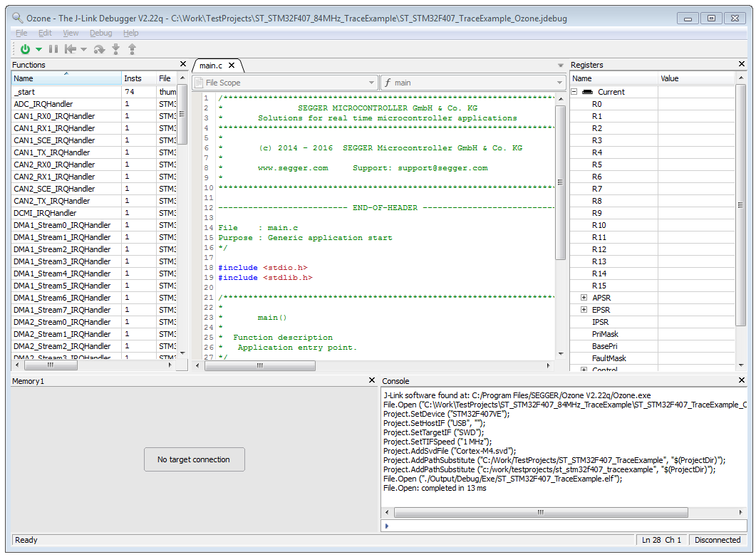Viewport: 756px width, 557px height.
Task: Expand the Control register
Action: click(x=584, y=370)
